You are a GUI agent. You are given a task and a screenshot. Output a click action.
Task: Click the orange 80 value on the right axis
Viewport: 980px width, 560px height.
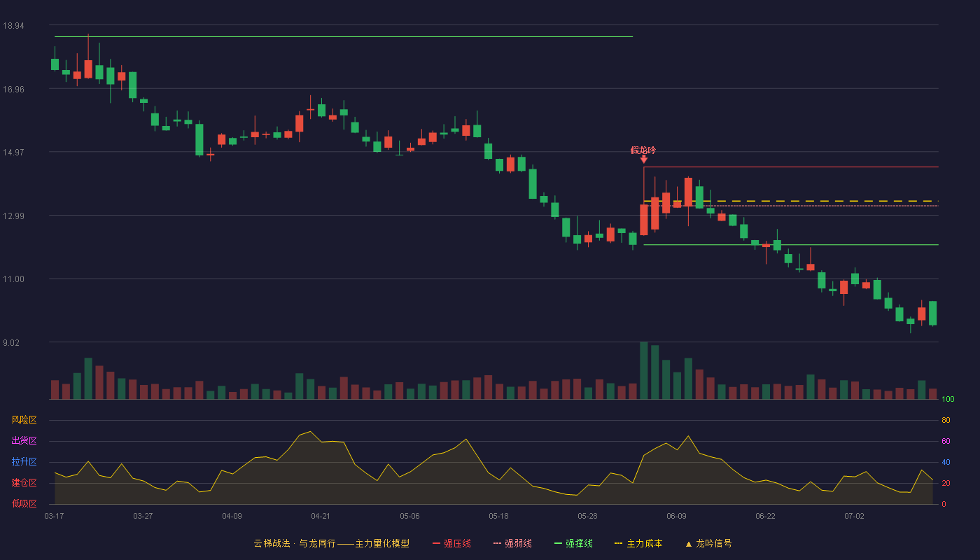(x=946, y=420)
